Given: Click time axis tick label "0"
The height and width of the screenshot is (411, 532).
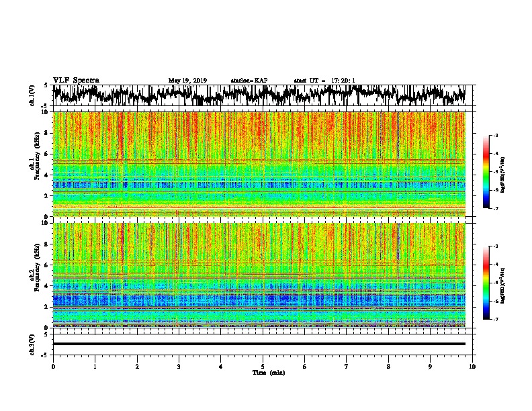Looking at the screenshot, I should 53,367.
